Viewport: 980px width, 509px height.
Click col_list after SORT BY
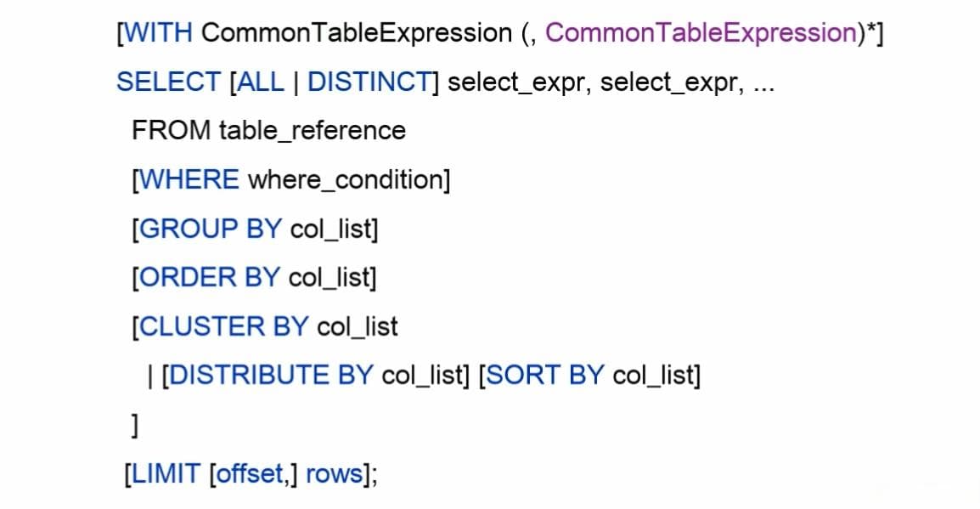[x=653, y=376]
